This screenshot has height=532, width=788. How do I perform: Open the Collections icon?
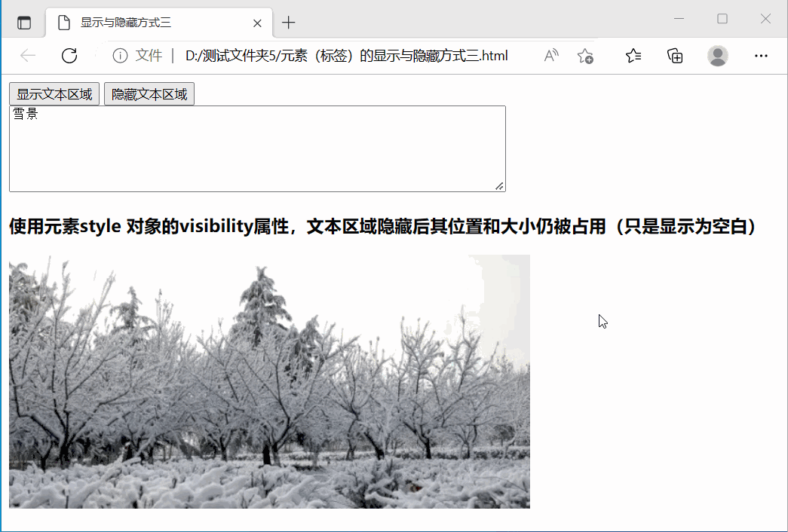click(675, 55)
